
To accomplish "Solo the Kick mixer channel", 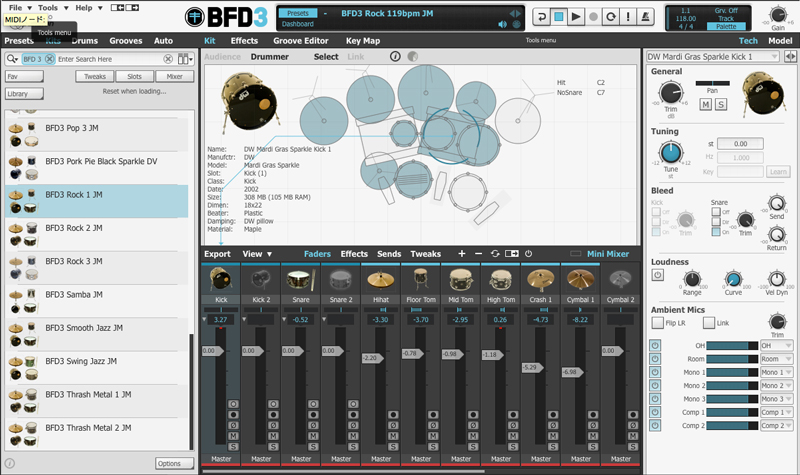I will point(233,446).
